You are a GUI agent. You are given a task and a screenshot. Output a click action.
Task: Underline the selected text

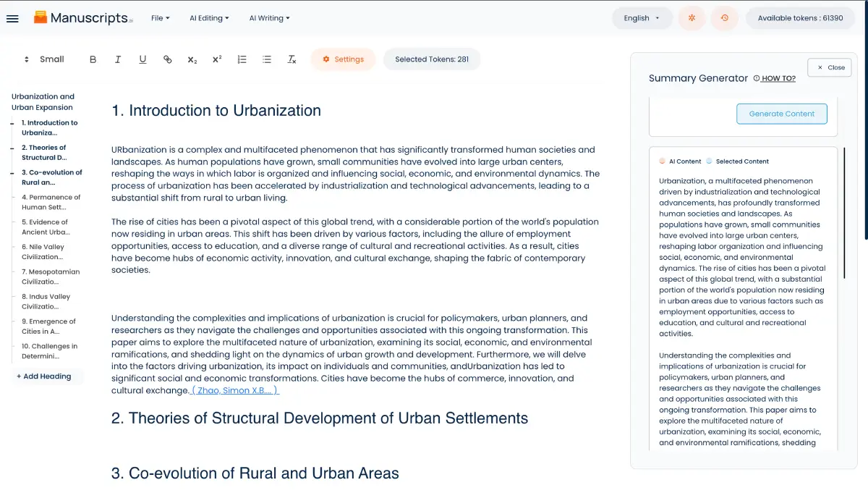(x=142, y=59)
